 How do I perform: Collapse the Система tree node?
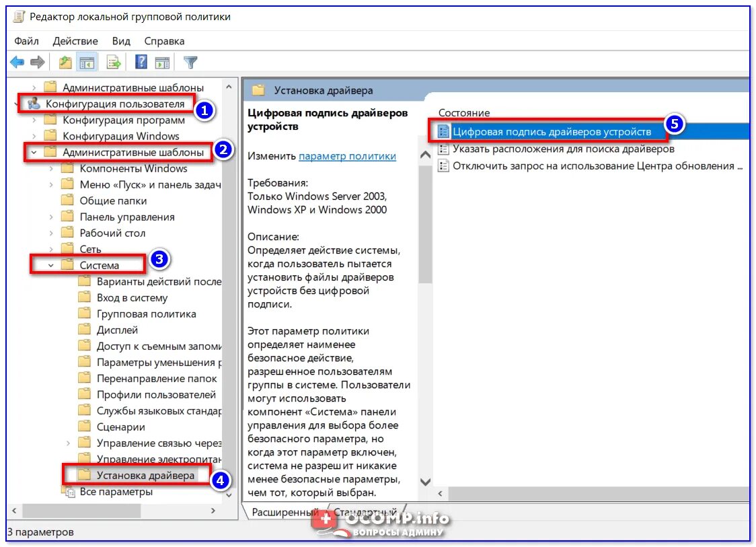50,265
